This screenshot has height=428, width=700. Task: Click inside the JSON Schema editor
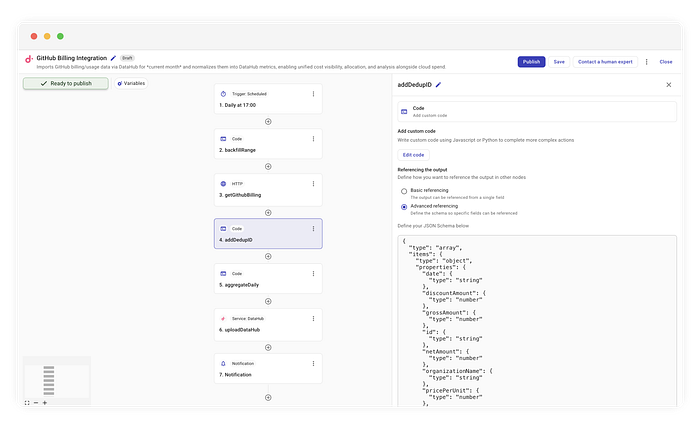tap(537, 320)
